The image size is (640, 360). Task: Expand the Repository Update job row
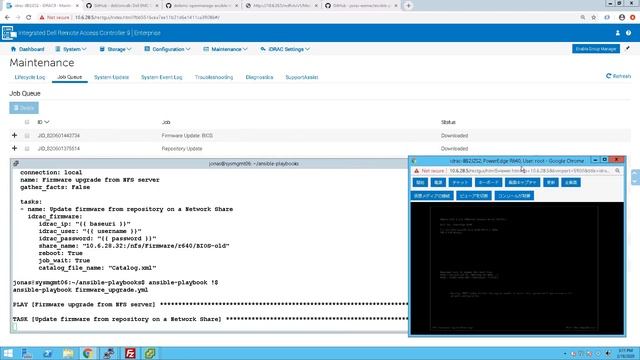pos(14,148)
